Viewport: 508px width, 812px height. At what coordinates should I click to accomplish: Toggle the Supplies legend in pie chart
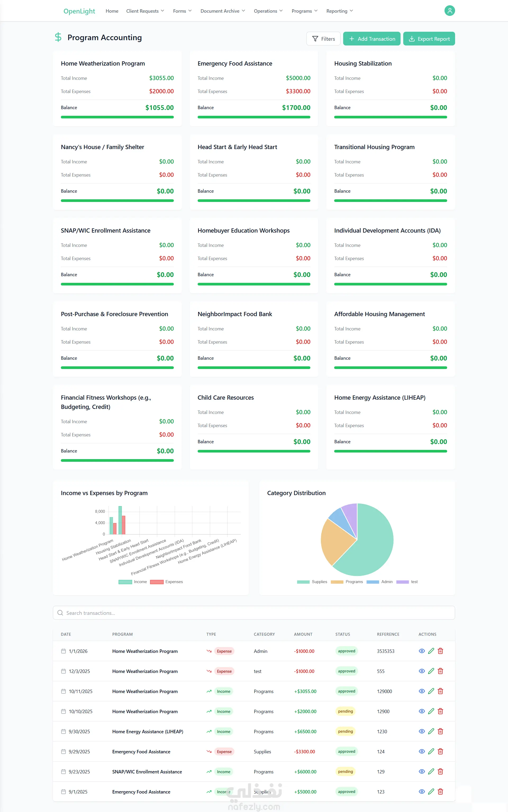[x=312, y=582]
